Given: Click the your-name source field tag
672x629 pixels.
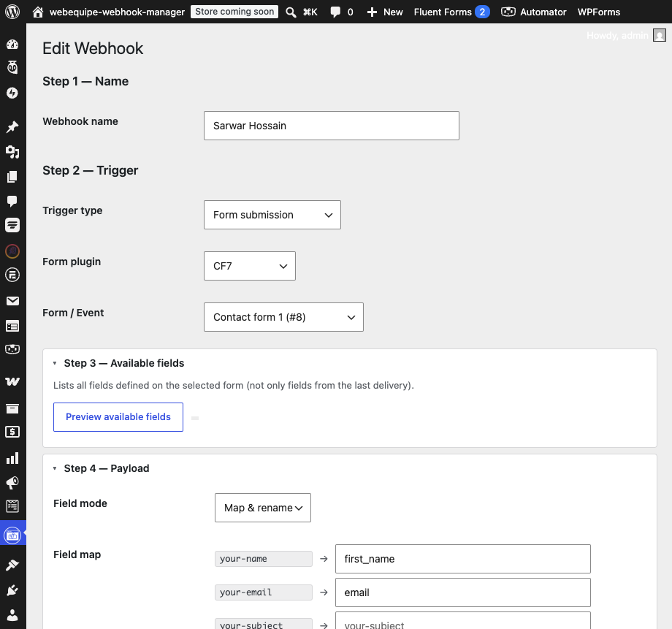Looking at the screenshot, I should (x=264, y=559).
